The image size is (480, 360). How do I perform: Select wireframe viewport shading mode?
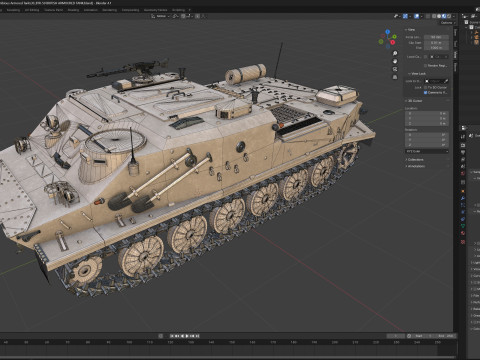coord(434,16)
